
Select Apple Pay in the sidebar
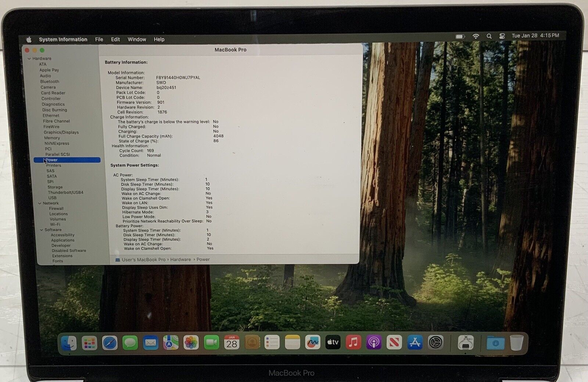pos(49,70)
